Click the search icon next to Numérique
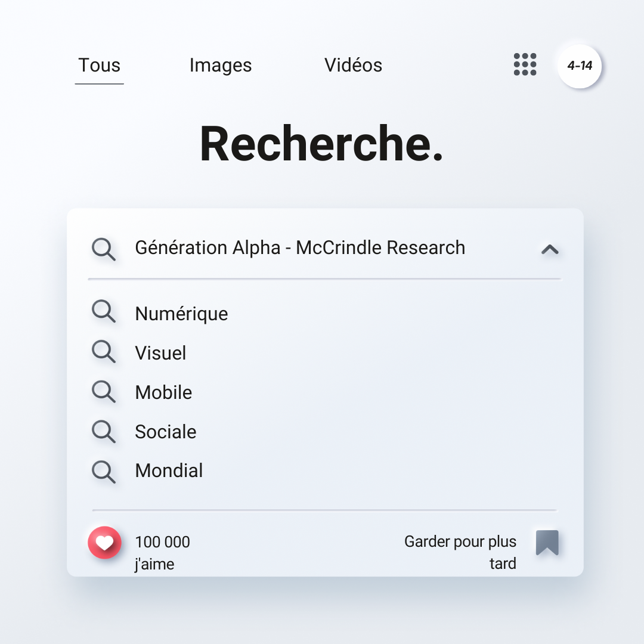The width and height of the screenshot is (644, 644). pos(103,312)
